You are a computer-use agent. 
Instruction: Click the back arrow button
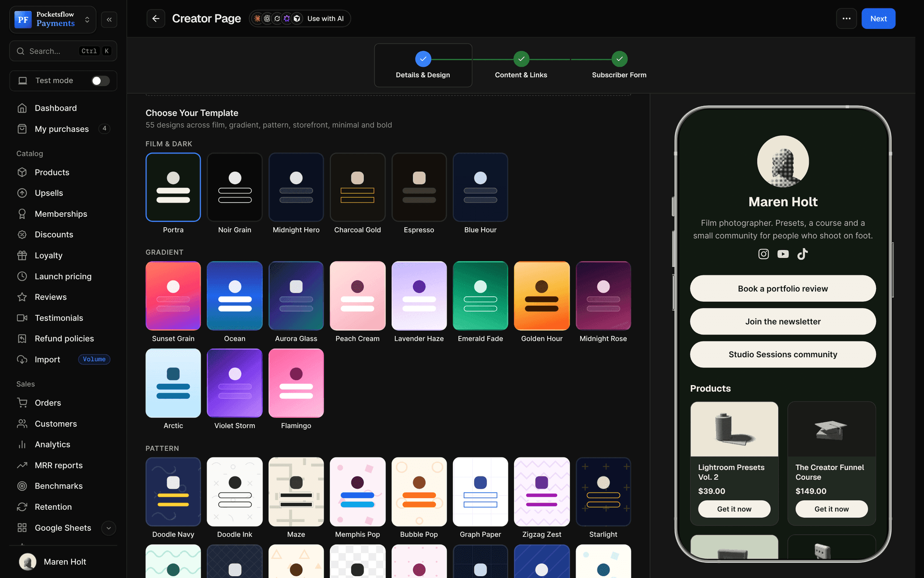[156, 19]
